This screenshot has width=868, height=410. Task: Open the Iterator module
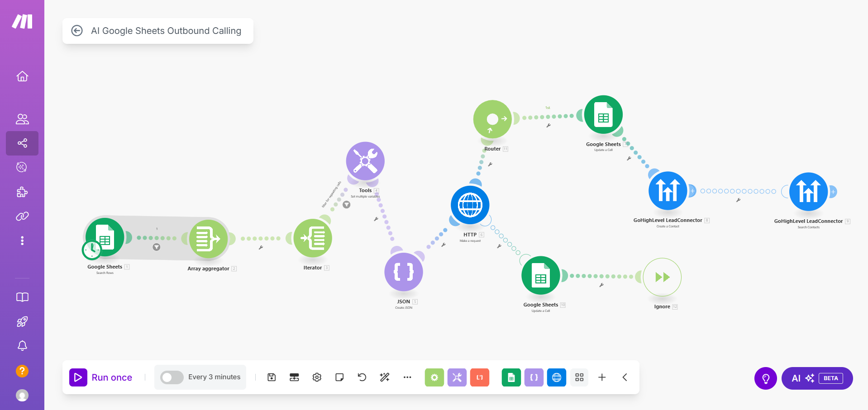click(x=313, y=238)
